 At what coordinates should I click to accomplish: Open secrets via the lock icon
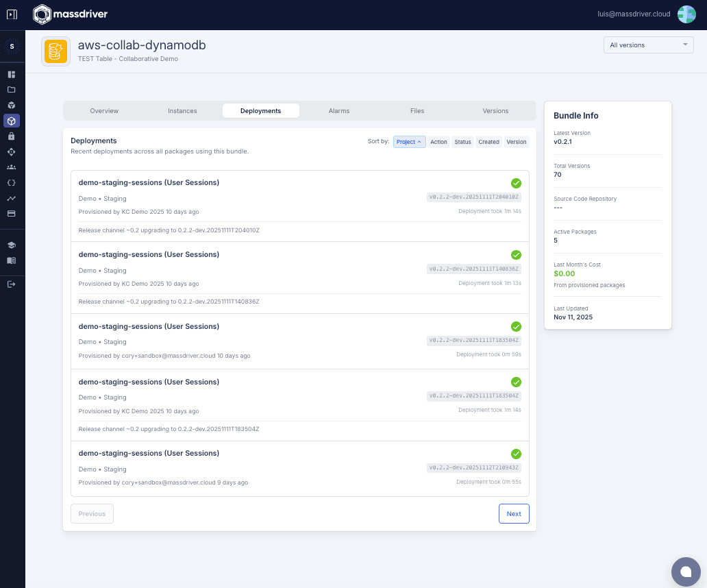point(12,136)
